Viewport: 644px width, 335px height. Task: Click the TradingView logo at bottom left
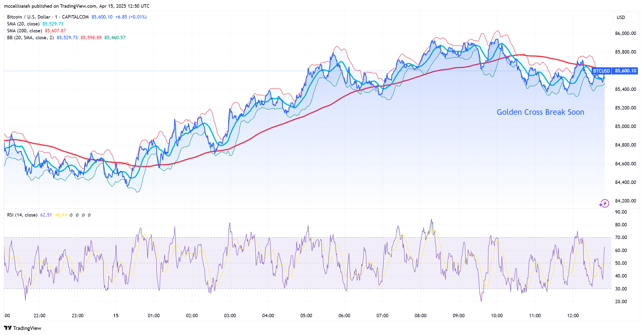(x=23, y=328)
